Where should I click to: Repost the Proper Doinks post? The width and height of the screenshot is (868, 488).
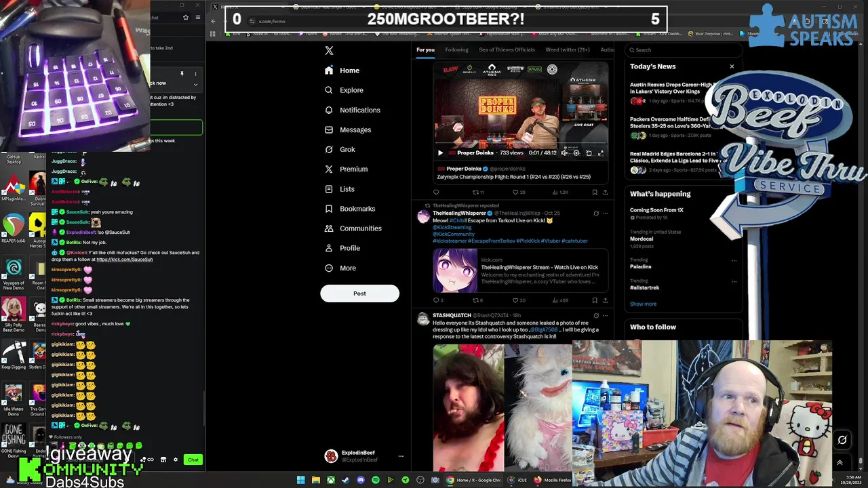(477, 192)
